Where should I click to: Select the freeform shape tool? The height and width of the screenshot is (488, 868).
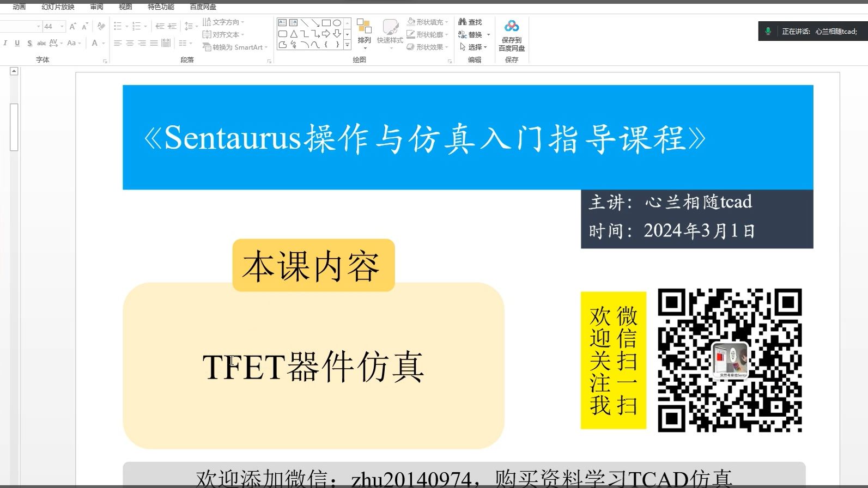point(282,45)
